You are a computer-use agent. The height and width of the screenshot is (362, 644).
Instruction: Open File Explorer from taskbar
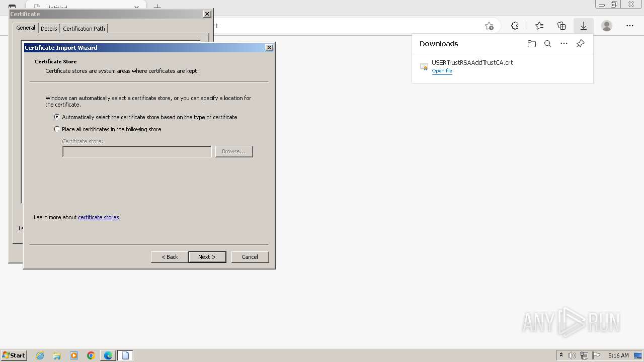click(57, 355)
